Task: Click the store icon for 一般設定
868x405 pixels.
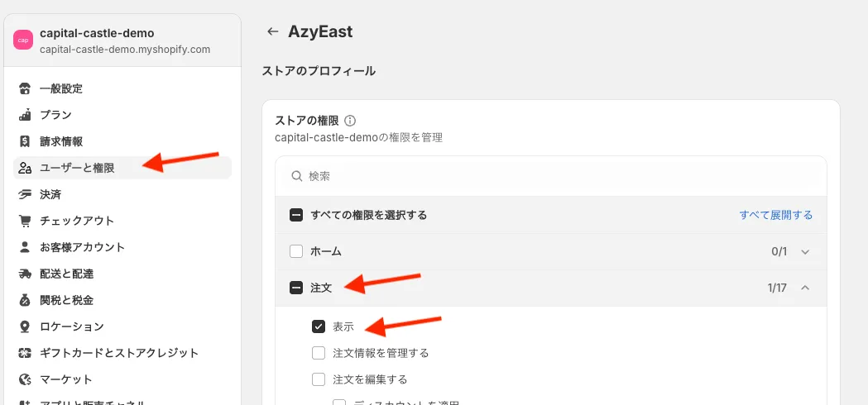Action: 25,88
